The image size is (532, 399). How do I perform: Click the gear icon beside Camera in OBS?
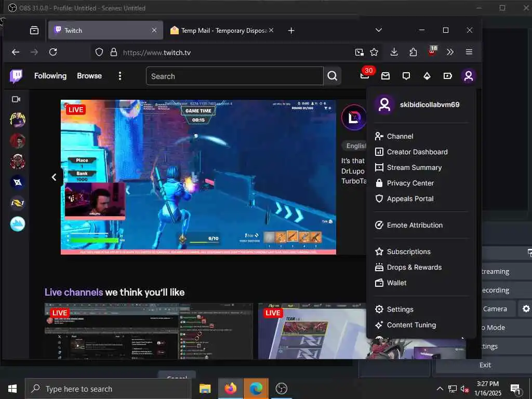click(x=526, y=309)
